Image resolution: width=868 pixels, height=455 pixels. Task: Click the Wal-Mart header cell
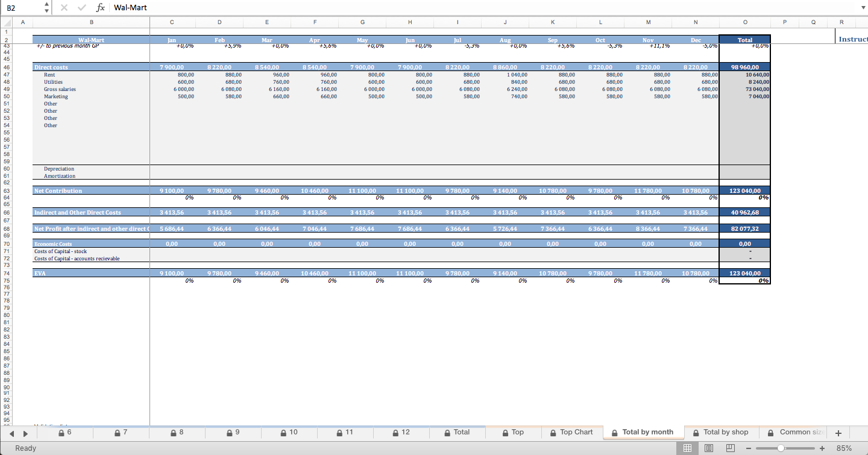point(91,40)
